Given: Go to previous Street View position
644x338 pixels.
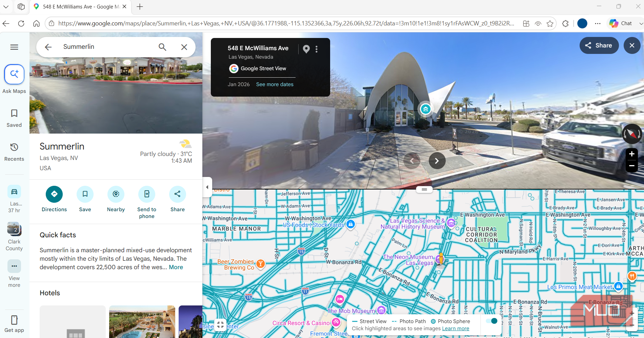Looking at the screenshot, I should click(412, 161).
